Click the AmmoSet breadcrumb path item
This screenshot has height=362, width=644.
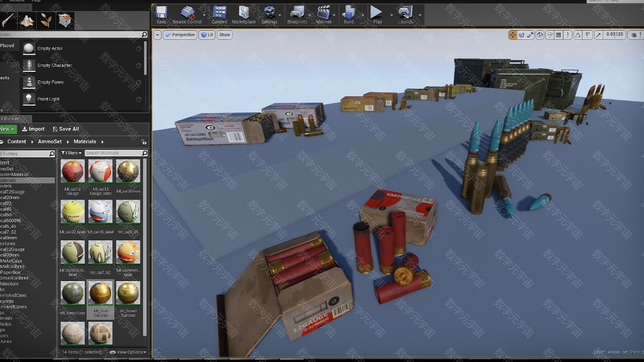[50, 142]
